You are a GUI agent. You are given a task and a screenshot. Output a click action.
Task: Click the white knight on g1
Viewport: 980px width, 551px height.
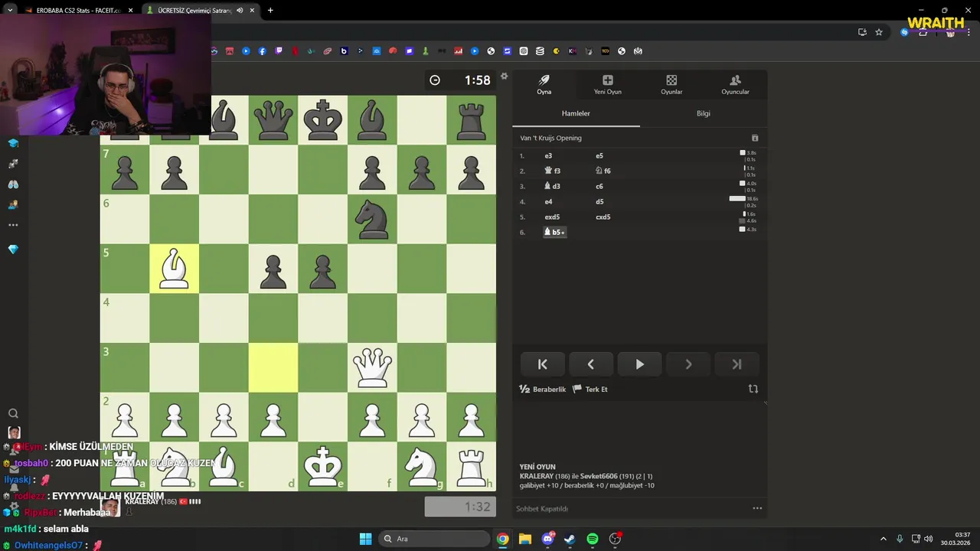click(x=422, y=466)
